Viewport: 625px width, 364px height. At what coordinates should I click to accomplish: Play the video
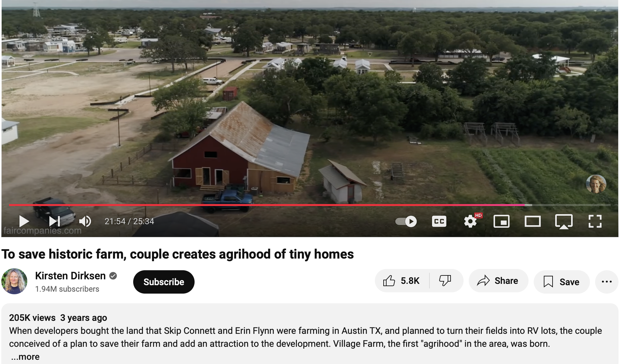(x=24, y=221)
